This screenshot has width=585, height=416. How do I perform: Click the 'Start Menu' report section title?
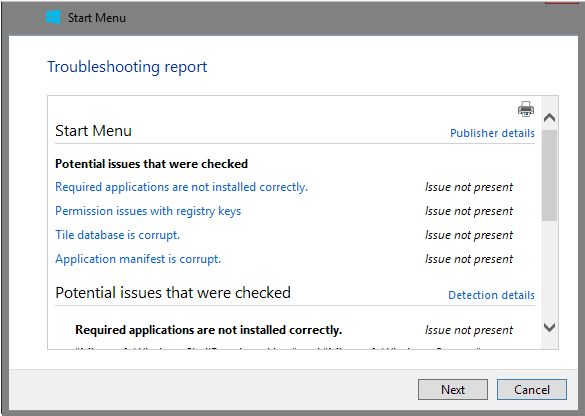coord(93,131)
